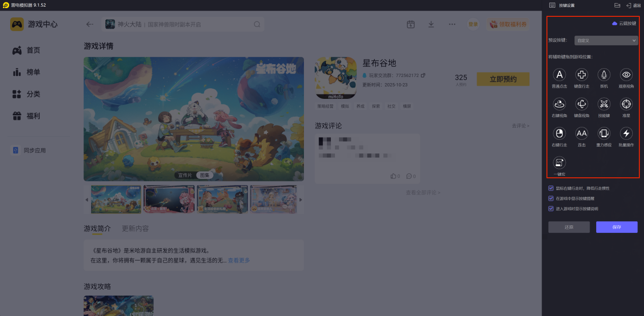Select the 普通点击 (A) key icon

tap(559, 75)
